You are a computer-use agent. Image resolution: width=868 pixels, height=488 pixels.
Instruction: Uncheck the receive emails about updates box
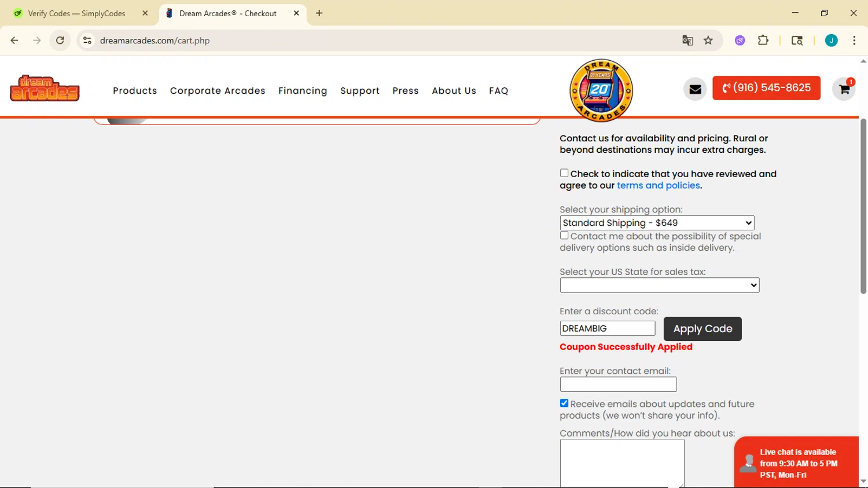pos(564,403)
